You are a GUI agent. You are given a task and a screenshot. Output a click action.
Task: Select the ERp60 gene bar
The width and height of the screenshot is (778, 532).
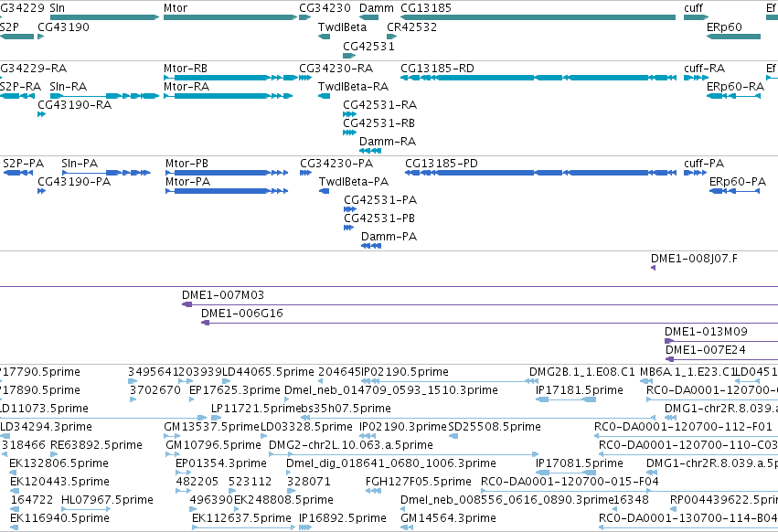click(x=733, y=37)
